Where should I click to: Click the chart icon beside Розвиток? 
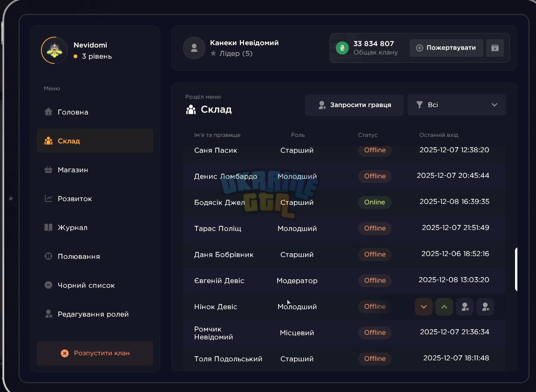pyautogui.click(x=48, y=199)
